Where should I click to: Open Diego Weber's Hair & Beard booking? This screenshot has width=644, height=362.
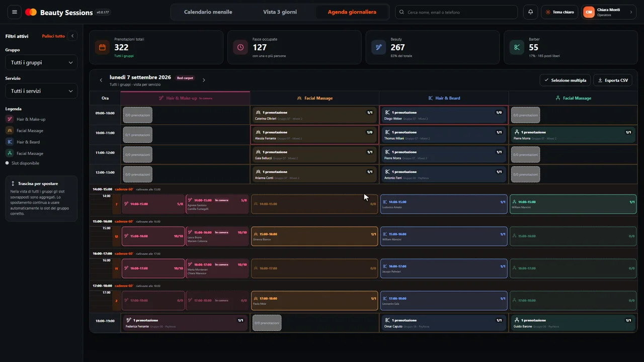(443, 115)
